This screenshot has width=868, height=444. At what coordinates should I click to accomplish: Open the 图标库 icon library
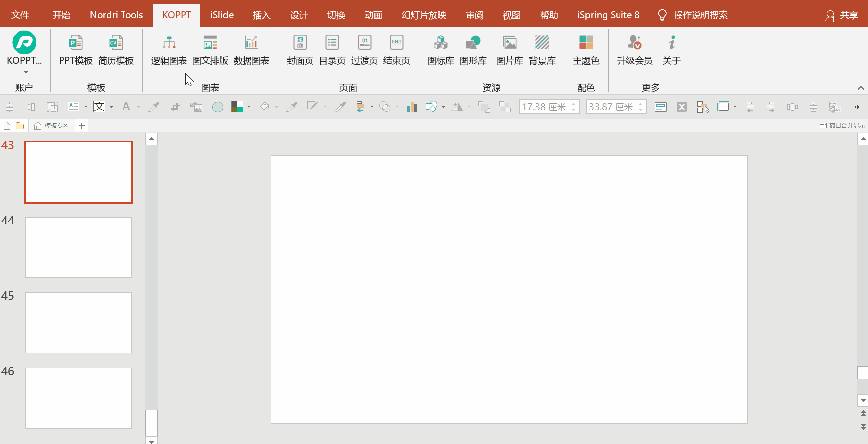tap(440, 50)
